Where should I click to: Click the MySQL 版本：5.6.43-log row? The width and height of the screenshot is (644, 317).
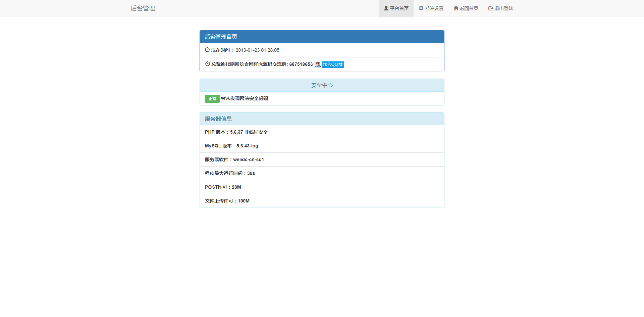[x=322, y=146]
